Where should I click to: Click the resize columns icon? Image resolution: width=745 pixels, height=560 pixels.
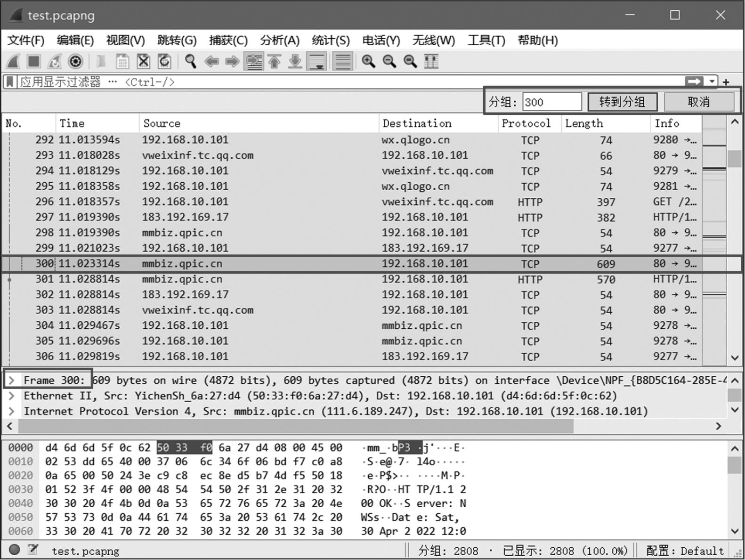tap(431, 62)
